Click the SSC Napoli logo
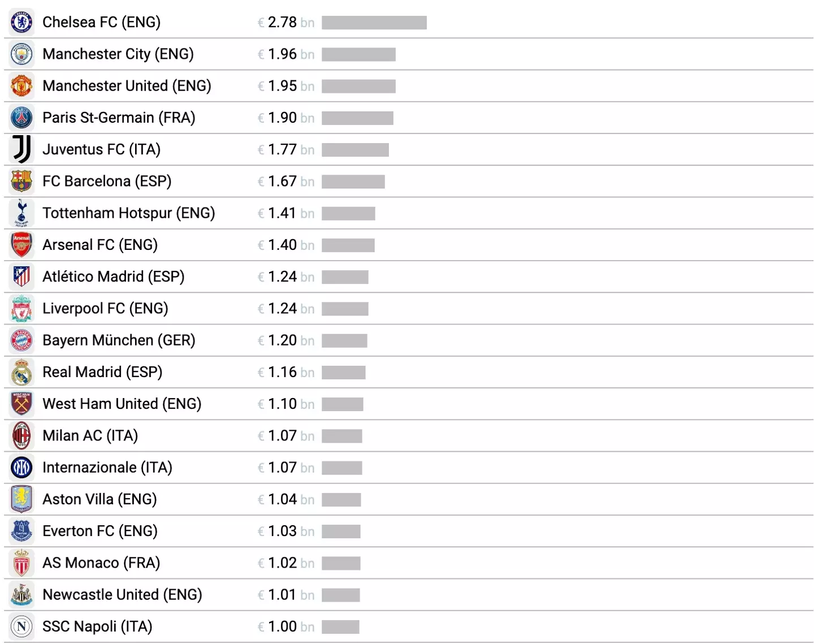The height and width of the screenshot is (644, 814). pyautogui.click(x=21, y=626)
